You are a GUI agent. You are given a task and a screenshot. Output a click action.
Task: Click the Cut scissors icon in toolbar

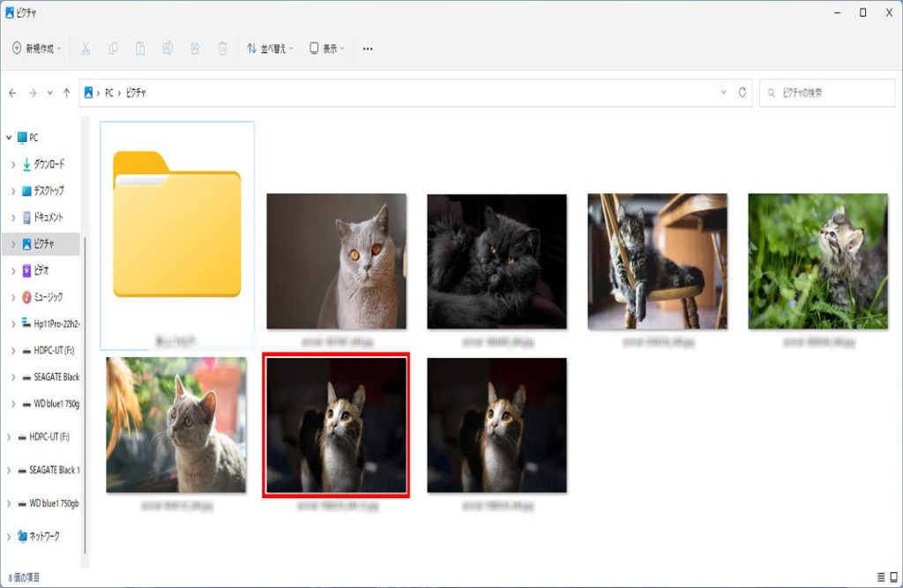[x=86, y=48]
